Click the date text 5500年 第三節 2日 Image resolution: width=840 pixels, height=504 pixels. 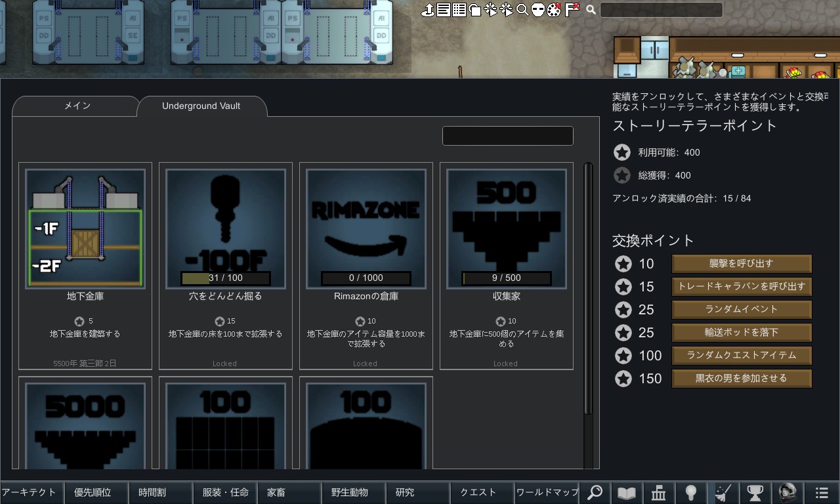coord(85,363)
